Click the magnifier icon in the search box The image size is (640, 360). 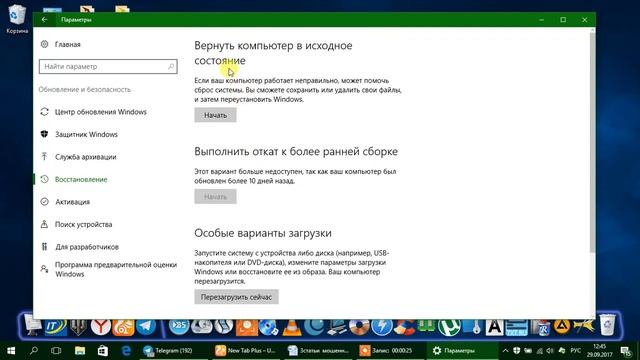(171, 66)
